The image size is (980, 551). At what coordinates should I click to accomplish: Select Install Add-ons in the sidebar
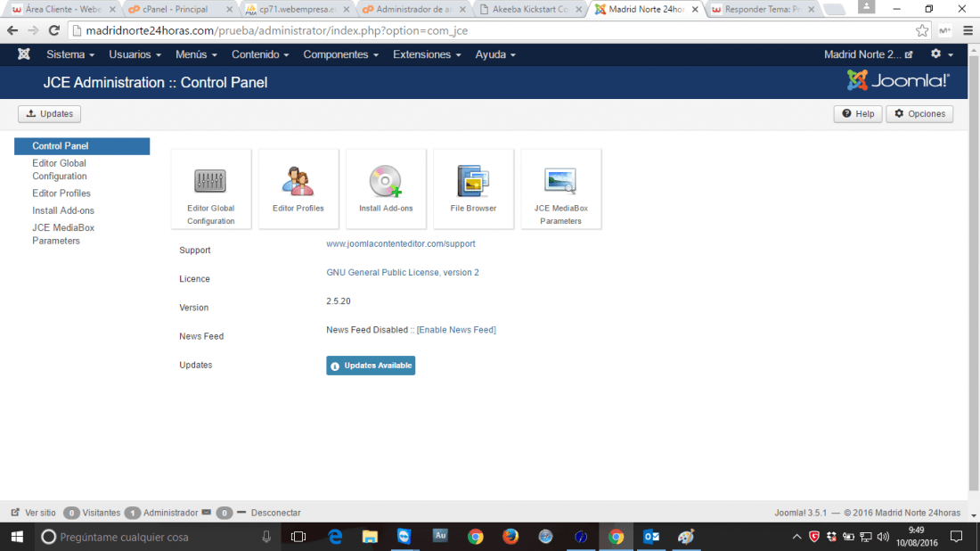pyautogui.click(x=63, y=210)
